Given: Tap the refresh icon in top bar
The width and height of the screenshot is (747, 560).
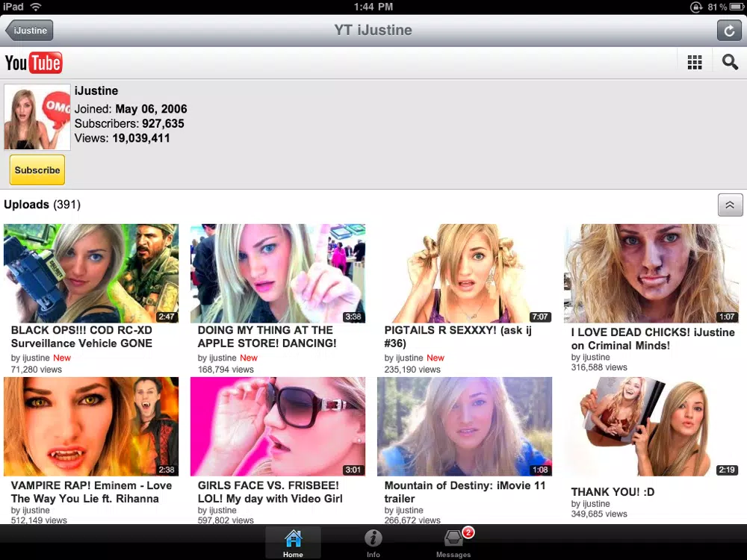Looking at the screenshot, I should click(x=729, y=31).
